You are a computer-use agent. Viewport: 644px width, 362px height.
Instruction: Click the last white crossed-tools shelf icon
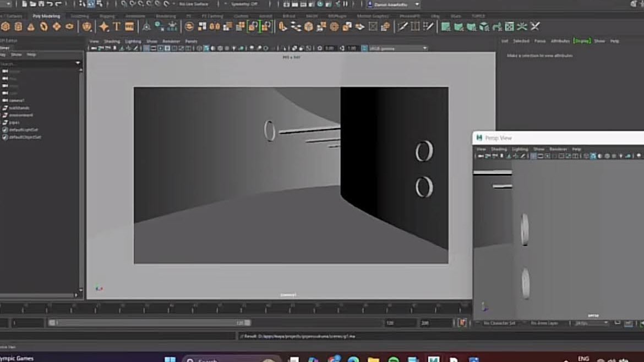pos(535,26)
